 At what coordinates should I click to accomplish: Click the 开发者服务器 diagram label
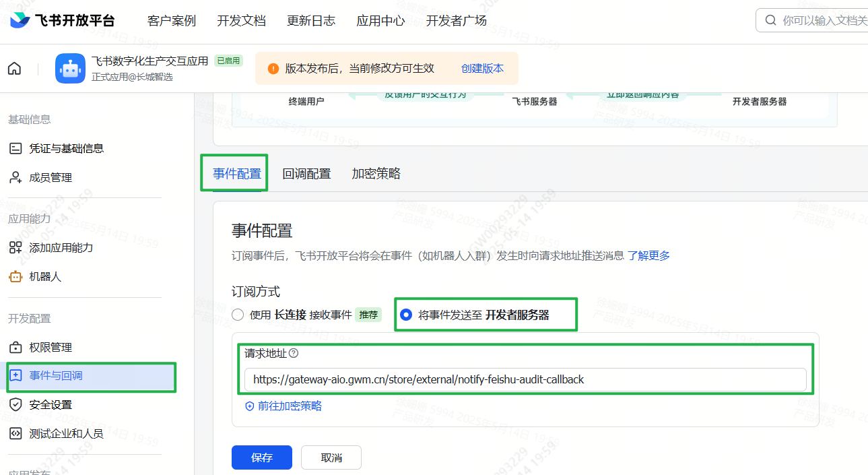click(x=760, y=102)
